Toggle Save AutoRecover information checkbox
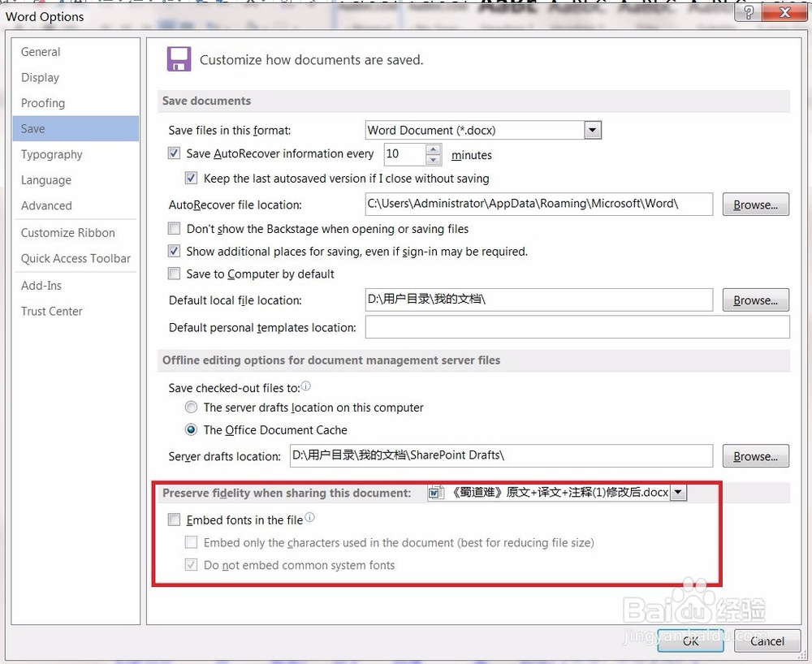 tap(174, 153)
